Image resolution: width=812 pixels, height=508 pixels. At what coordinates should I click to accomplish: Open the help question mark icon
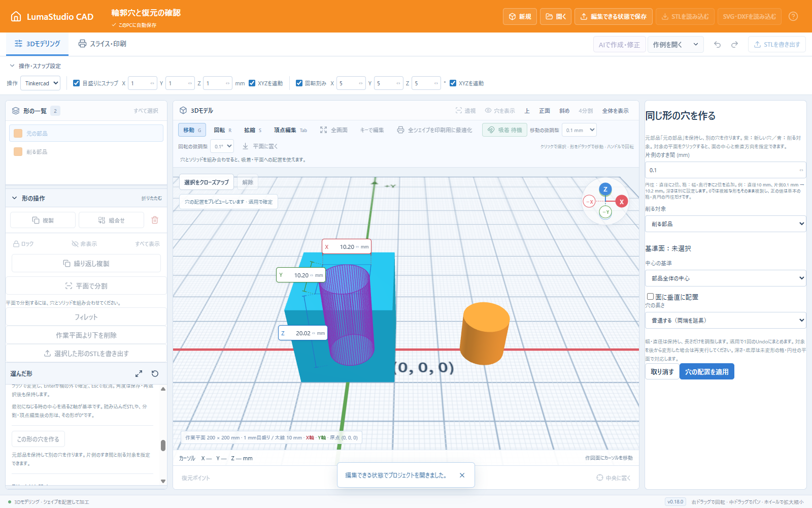793,16
